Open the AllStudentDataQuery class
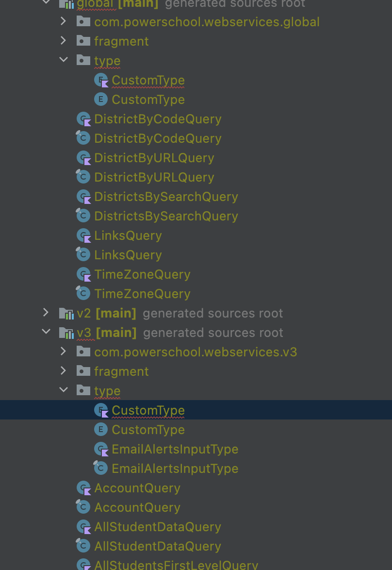 tap(157, 546)
